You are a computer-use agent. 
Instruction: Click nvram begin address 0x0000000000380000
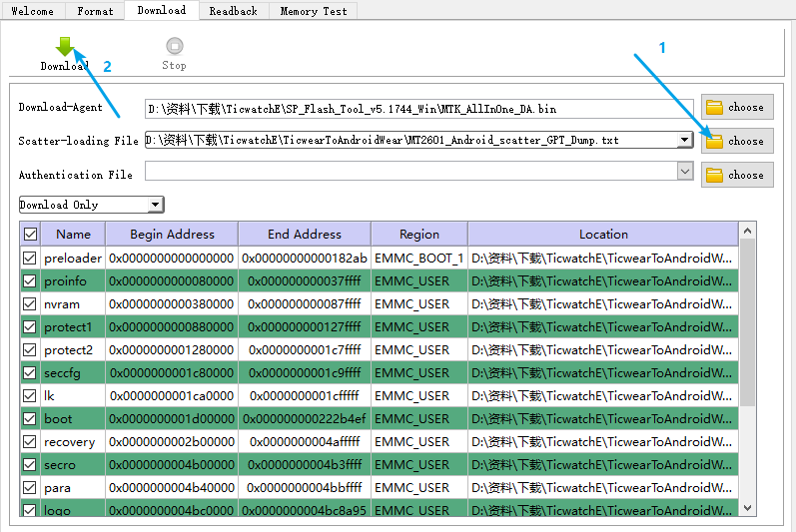coord(171,303)
